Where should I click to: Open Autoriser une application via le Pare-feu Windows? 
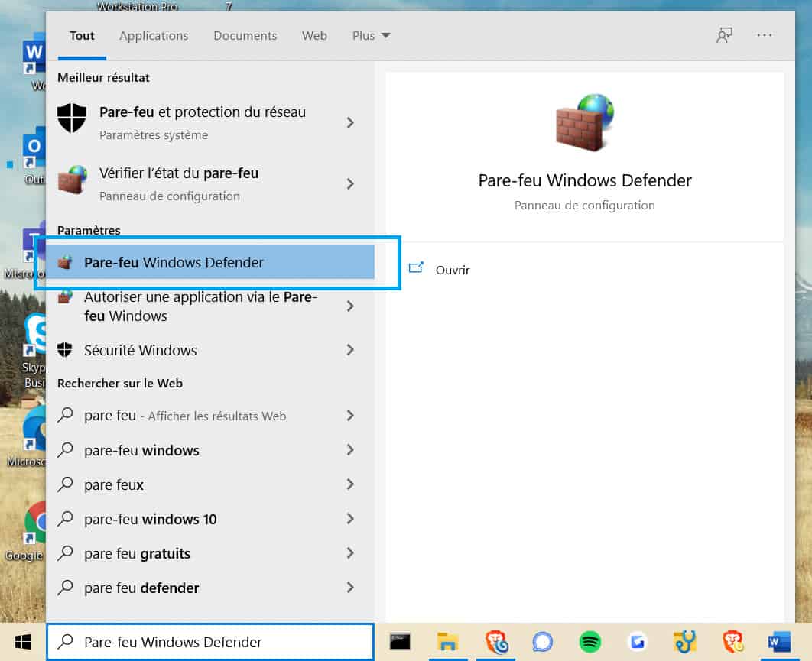coord(210,306)
